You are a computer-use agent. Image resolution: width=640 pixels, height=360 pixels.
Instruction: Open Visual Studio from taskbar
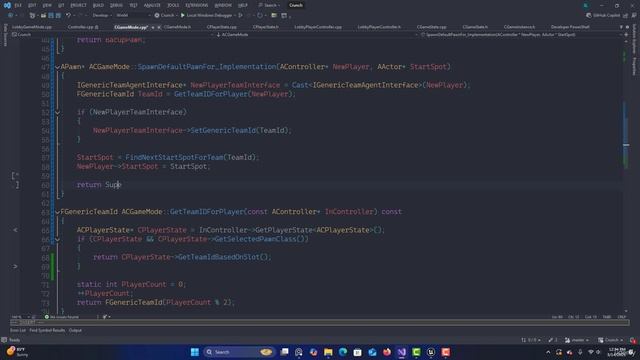402,352
